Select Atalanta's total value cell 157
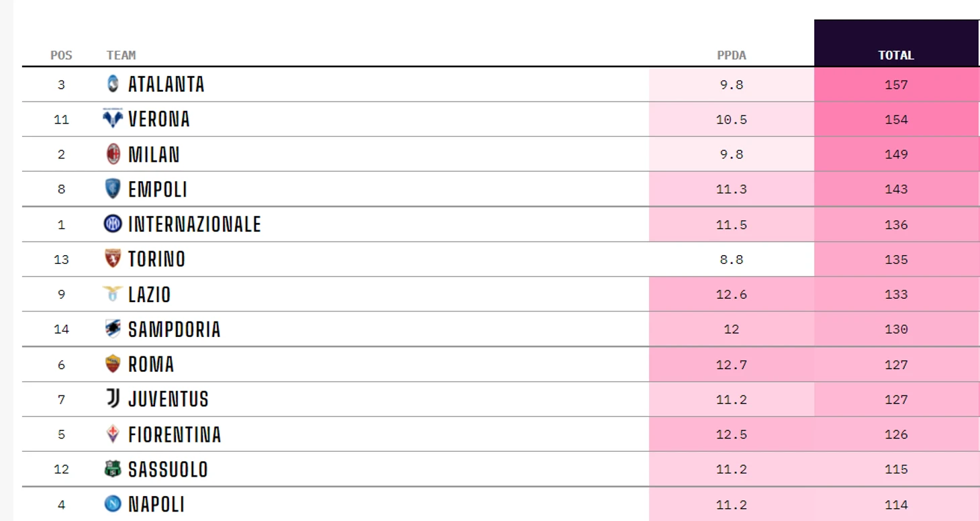980x521 pixels. pyautogui.click(x=896, y=85)
